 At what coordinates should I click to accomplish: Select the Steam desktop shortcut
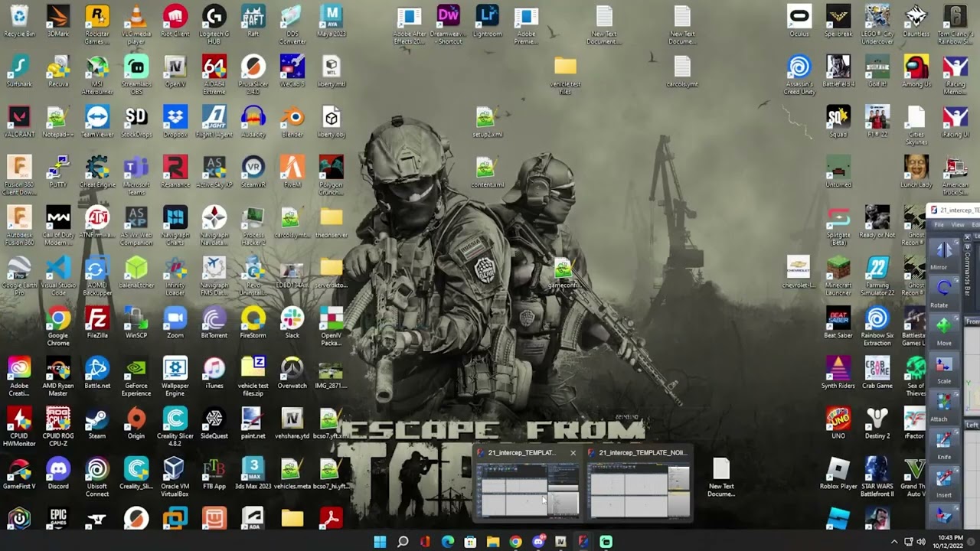(97, 424)
